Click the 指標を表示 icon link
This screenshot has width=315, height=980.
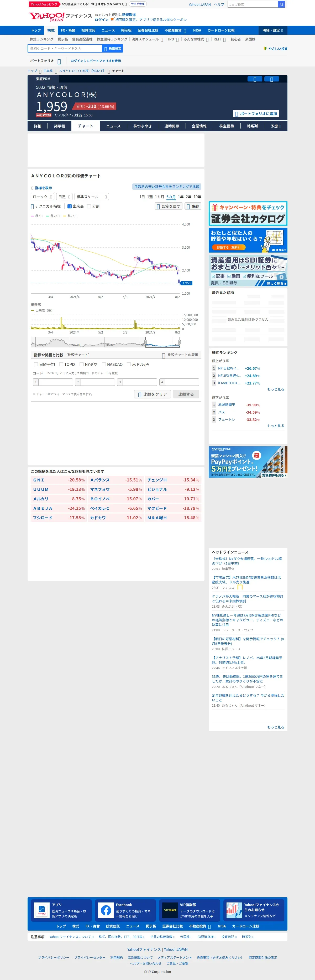[41, 188]
